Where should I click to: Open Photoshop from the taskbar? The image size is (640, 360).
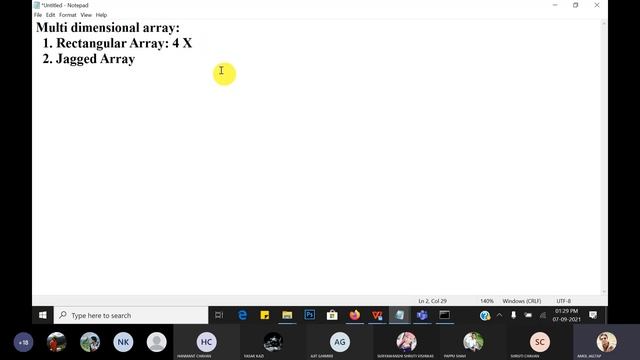click(310, 315)
